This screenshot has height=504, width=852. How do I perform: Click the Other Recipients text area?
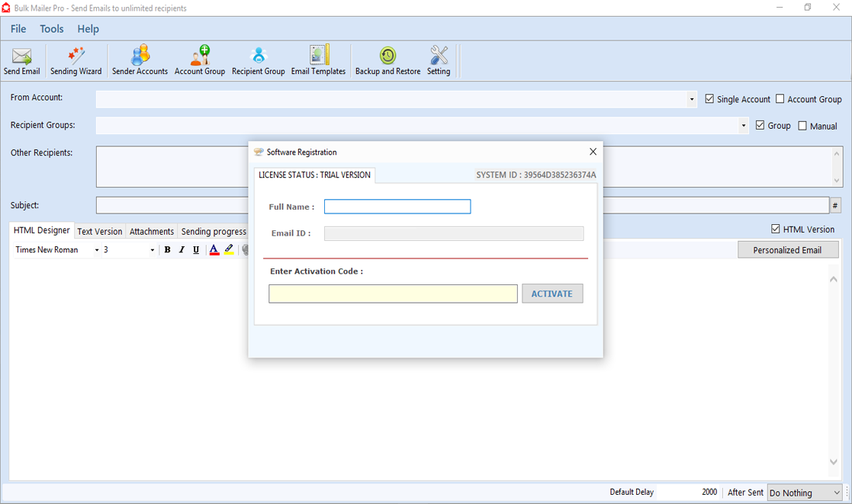[x=172, y=167]
